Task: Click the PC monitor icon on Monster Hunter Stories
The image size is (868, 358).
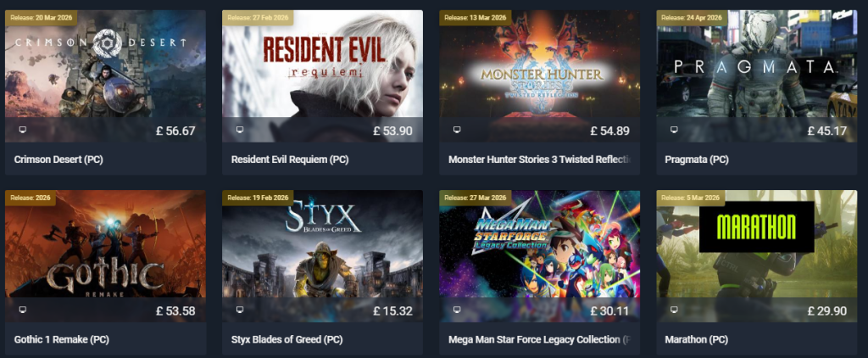Action: point(457,130)
